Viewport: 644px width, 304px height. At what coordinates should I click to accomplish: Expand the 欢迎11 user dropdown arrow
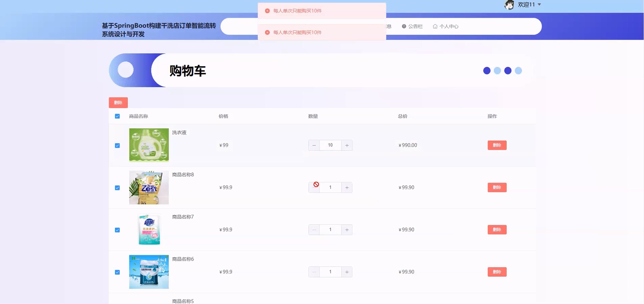pos(539,4)
